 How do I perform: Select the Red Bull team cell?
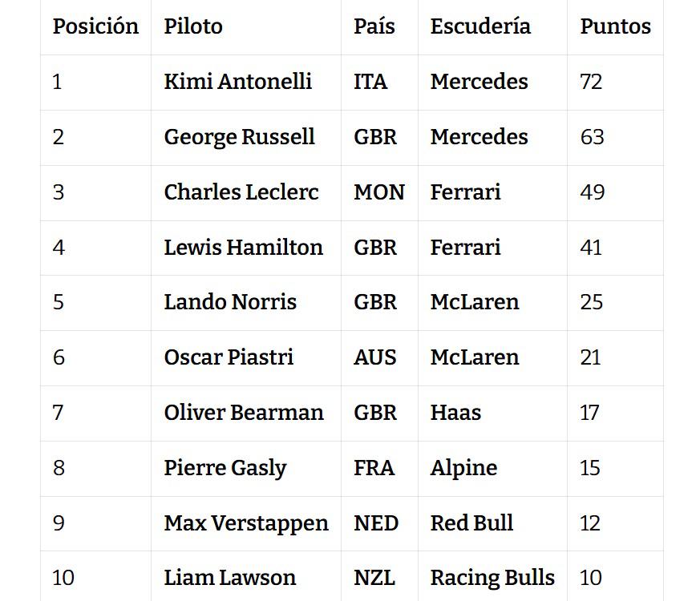click(x=471, y=523)
